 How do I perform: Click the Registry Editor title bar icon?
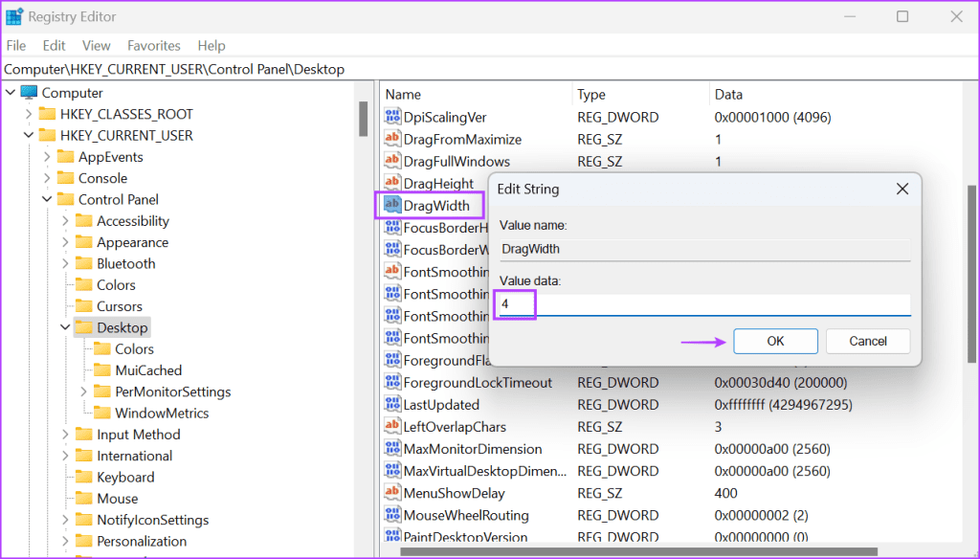point(15,15)
